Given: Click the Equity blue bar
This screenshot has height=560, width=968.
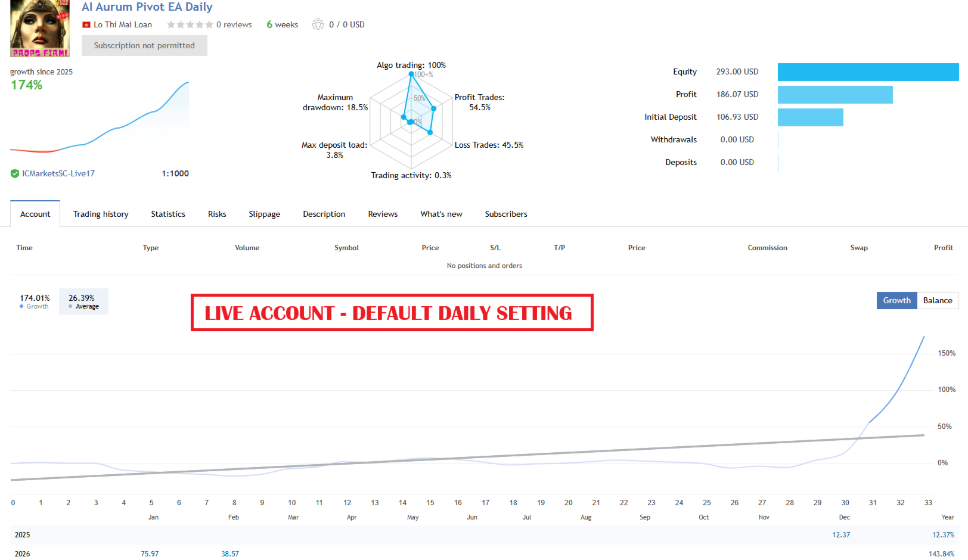Looking at the screenshot, I should point(868,72).
